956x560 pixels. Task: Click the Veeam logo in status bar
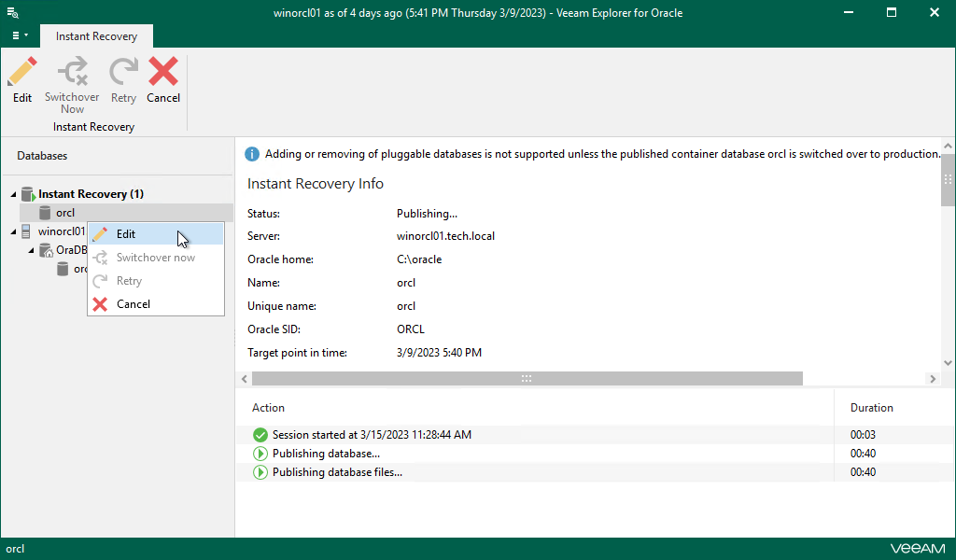tap(918, 549)
